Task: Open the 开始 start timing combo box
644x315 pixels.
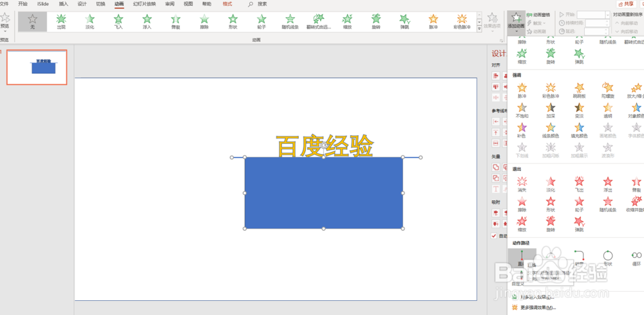Action: point(593,15)
